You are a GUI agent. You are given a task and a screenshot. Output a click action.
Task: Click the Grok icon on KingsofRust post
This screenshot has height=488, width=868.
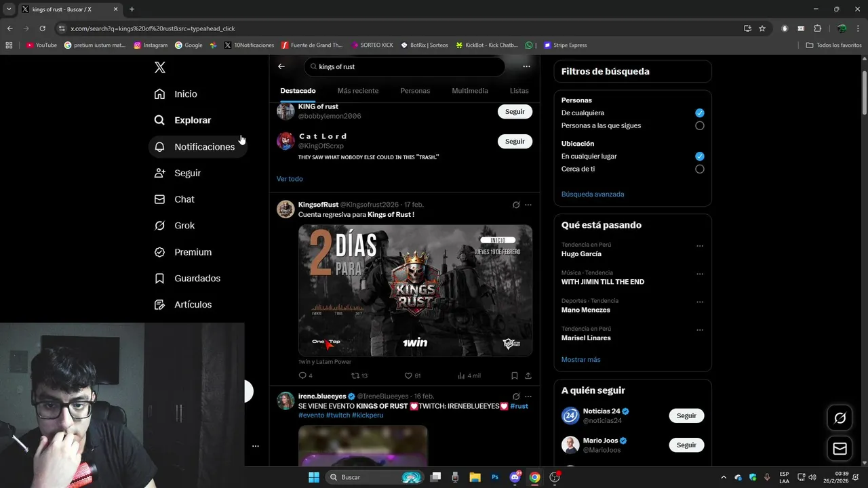(516, 205)
